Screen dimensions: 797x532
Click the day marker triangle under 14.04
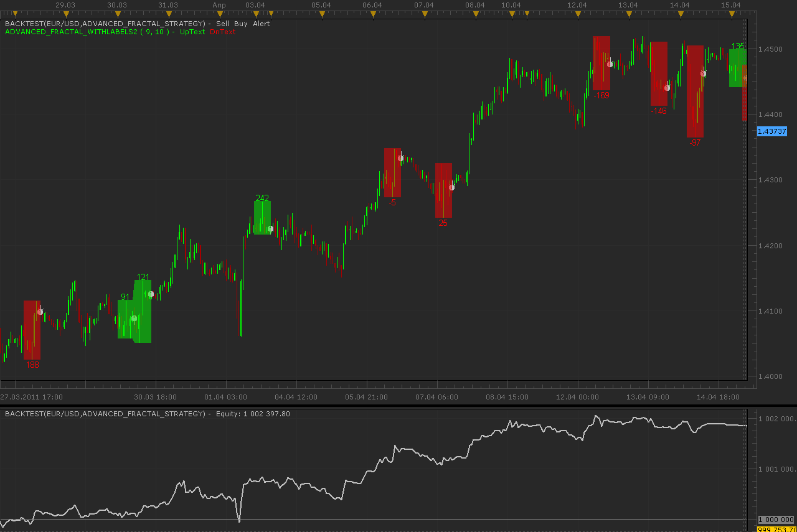(x=680, y=14)
